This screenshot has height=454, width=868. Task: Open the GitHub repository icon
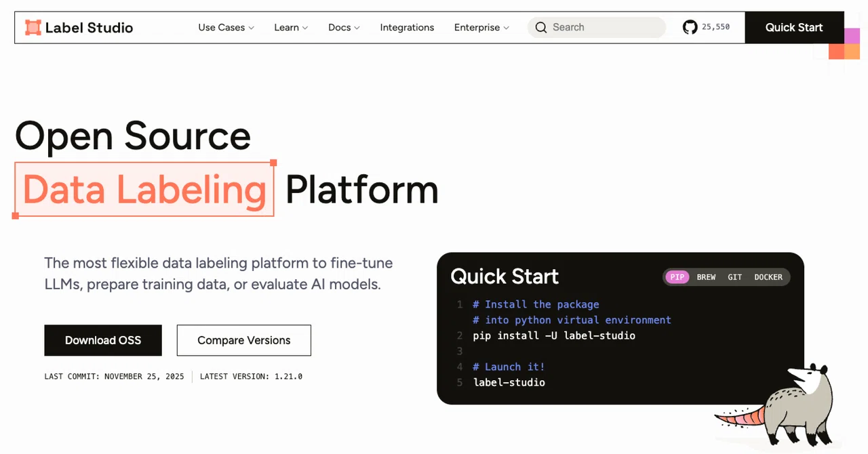690,27
